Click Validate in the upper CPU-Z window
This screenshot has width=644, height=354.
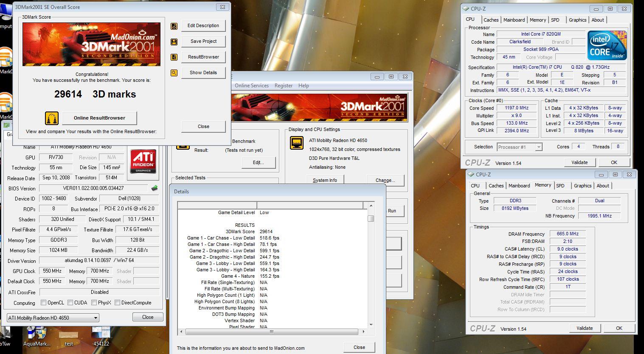(579, 162)
